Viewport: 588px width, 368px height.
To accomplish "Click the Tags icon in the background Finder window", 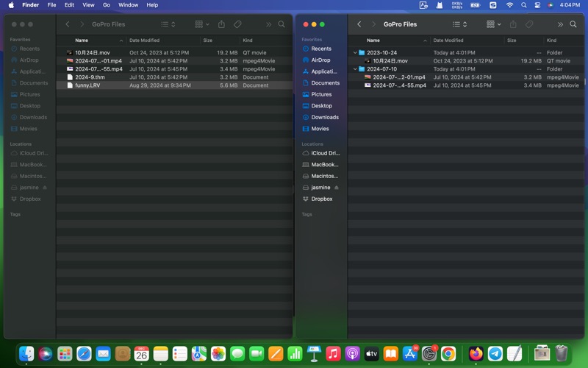I will 237,24.
